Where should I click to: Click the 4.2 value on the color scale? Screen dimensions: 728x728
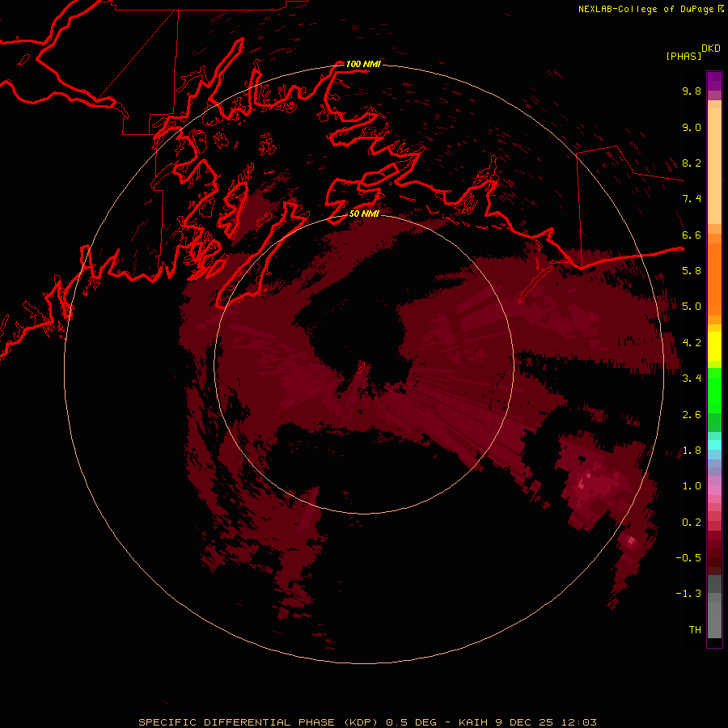[692, 342]
